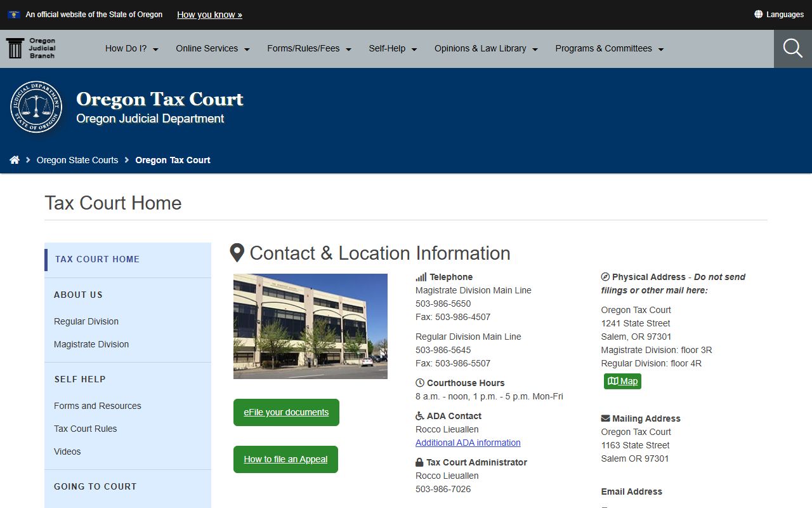Image resolution: width=812 pixels, height=508 pixels.
Task: Open Regular Division sidebar link
Action: click(86, 321)
